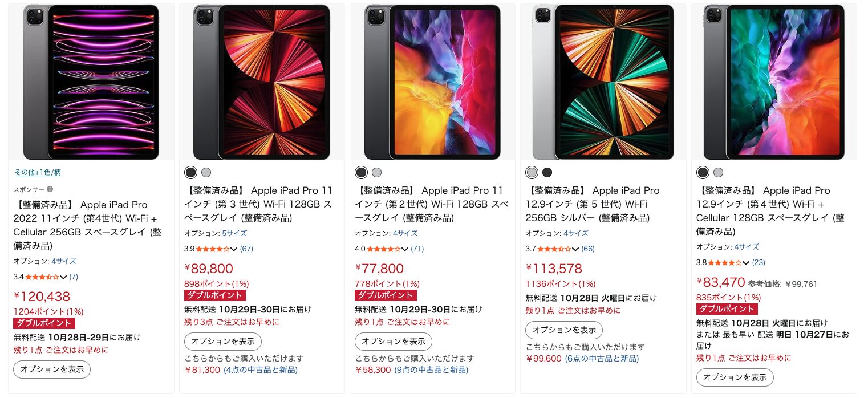Image resolution: width=868 pixels, height=398 pixels.
Task: Choose the silver color swatch for the 11-inch 2nd gen iPad
Action: click(376, 172)
